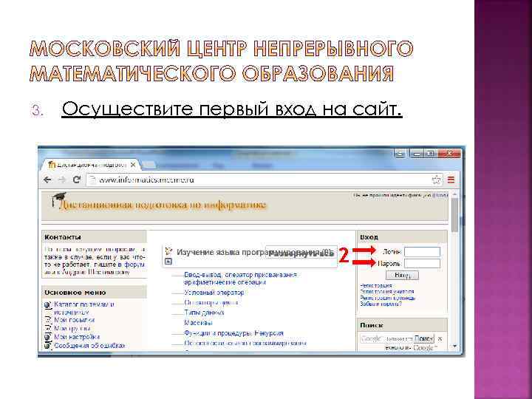532x399 pixels.
Task: Close the browser window with red X
Action: (x=449, y=154)
